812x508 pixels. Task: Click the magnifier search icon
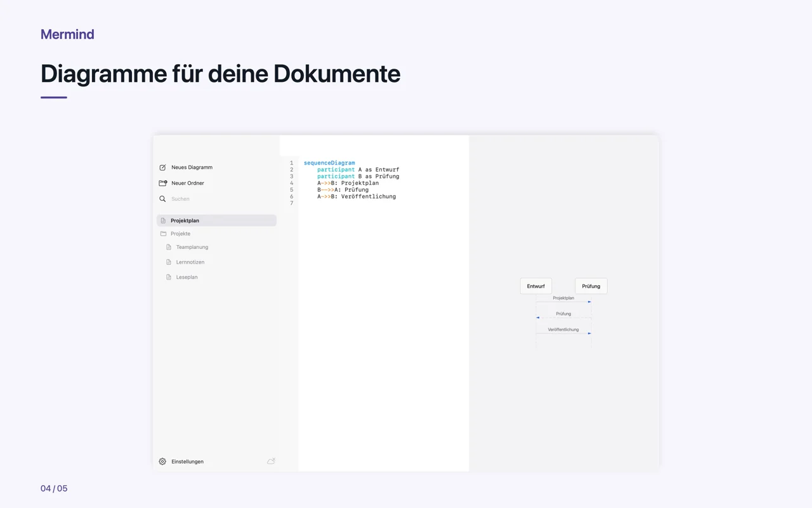[x=162, y=199]
